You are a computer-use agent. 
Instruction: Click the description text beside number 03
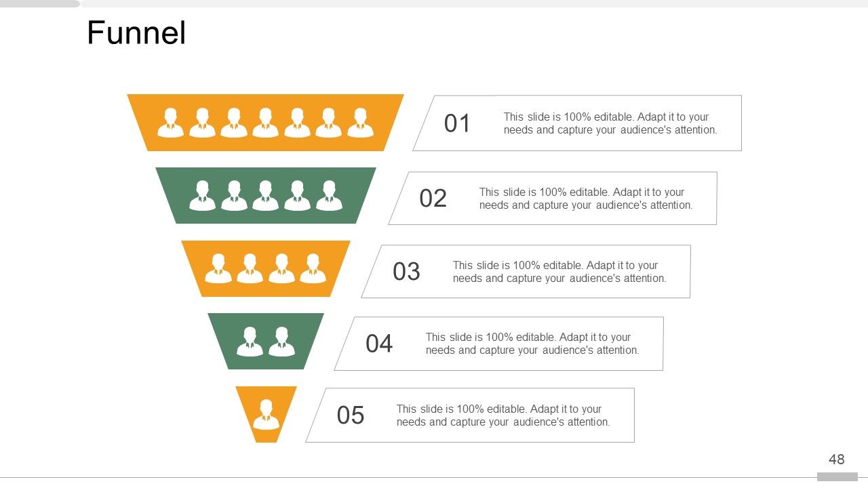[559, 272]
